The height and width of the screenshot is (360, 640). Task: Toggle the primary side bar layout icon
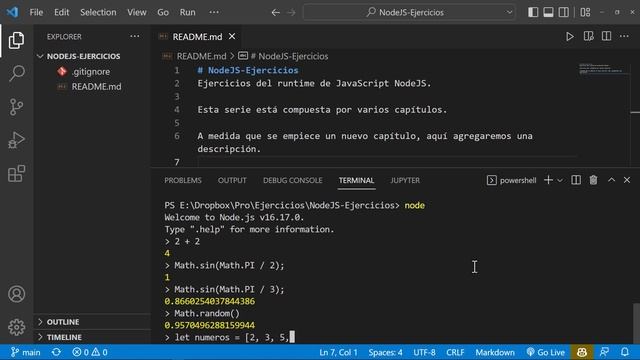533,12
